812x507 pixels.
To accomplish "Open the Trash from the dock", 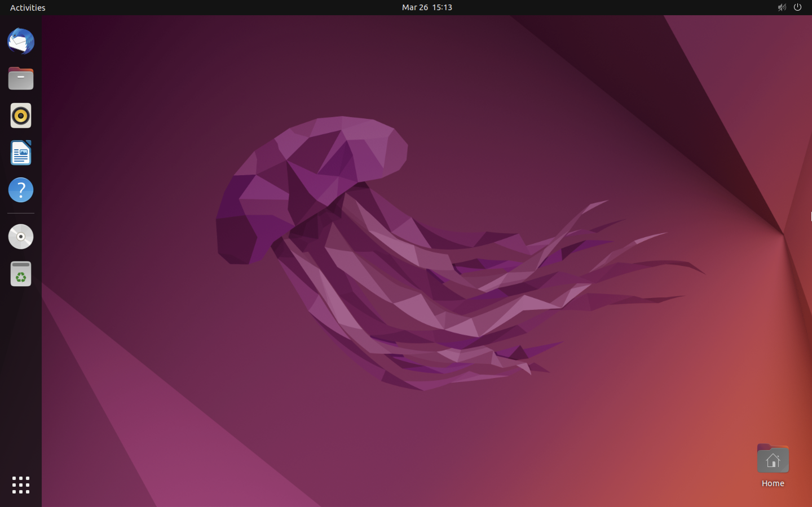I will pos(21,274).
